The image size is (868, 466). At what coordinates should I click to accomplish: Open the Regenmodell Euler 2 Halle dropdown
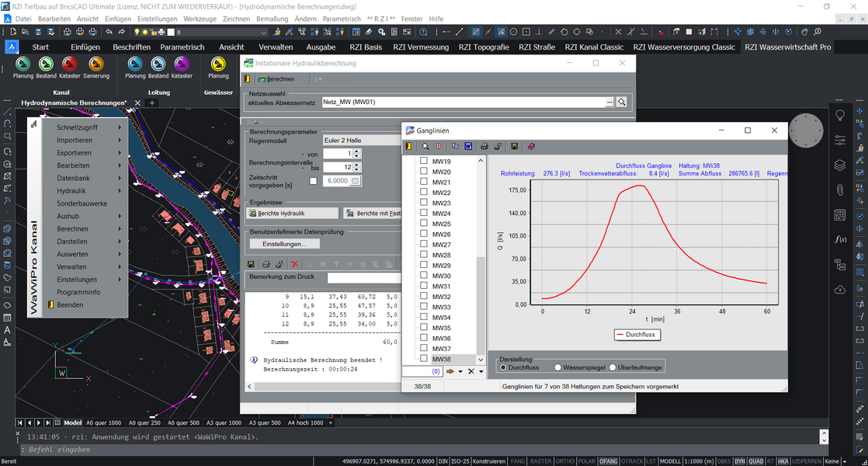(362, 141)
